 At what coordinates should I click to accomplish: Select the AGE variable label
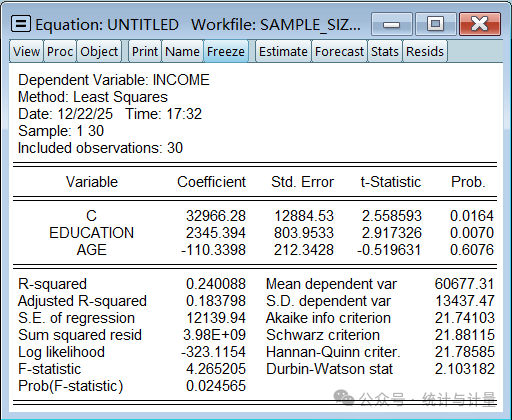[x=92, y=250]
